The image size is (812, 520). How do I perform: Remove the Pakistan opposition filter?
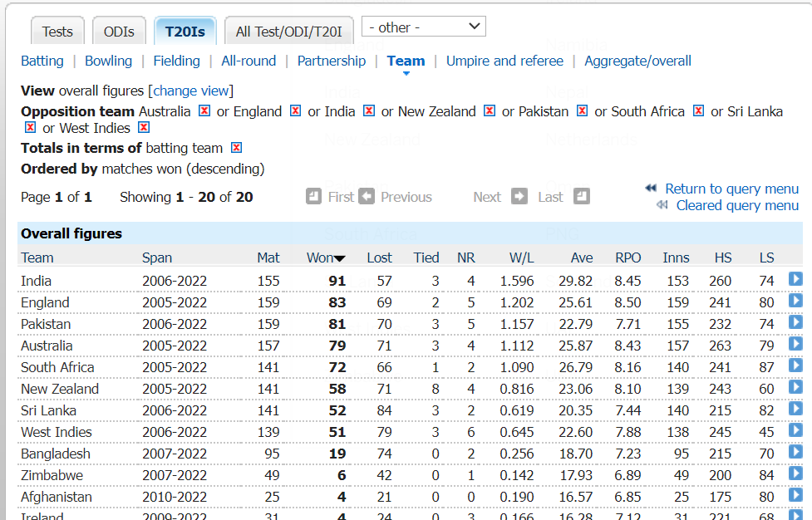pos(582,110)
